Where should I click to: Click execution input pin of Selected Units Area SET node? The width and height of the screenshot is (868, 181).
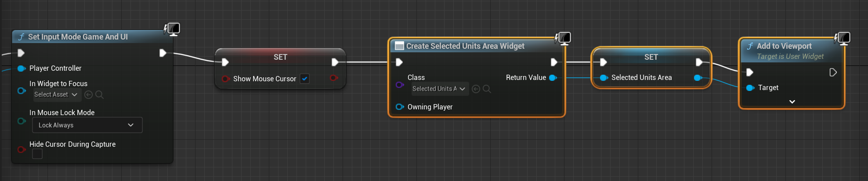coord(603,62)
